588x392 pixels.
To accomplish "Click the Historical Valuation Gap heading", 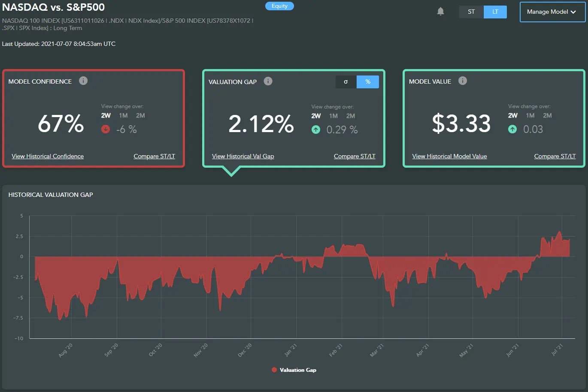I will 51,195.
